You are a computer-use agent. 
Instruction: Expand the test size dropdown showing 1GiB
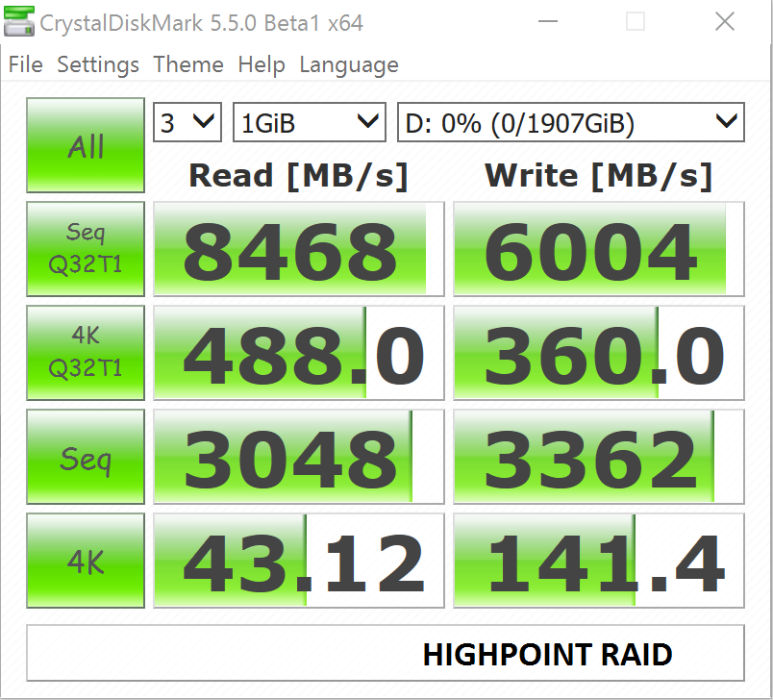pyautogui.click(x=309, y=122)
